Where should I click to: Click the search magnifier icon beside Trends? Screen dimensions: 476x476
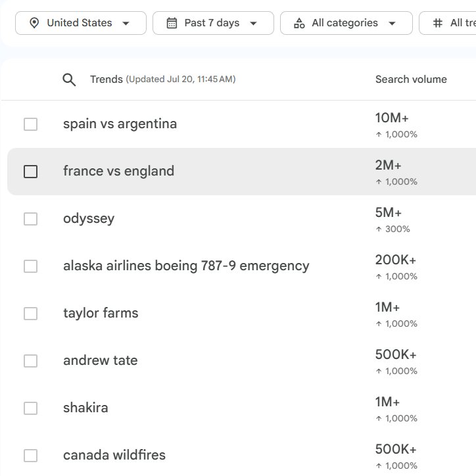[x=69, y=80]
